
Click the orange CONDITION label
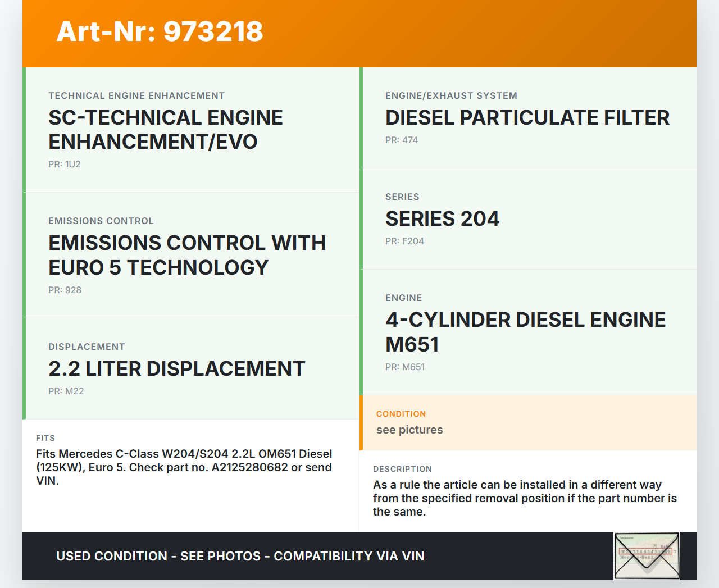tap(401, 414)
